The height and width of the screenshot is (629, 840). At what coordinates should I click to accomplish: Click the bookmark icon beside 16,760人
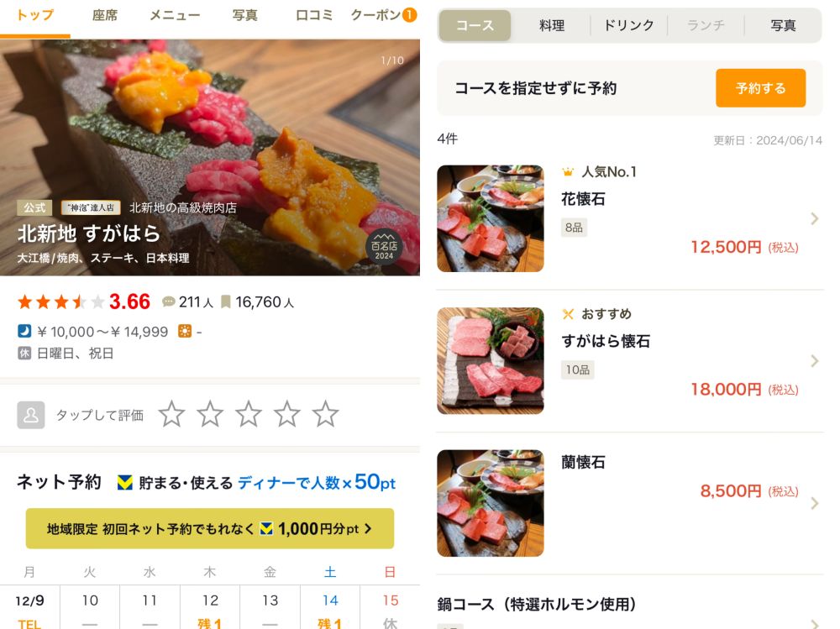coord(225,302)
